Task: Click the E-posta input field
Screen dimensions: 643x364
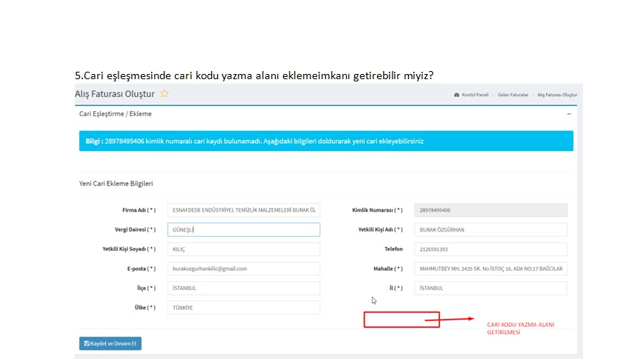Action: (244, 269)
